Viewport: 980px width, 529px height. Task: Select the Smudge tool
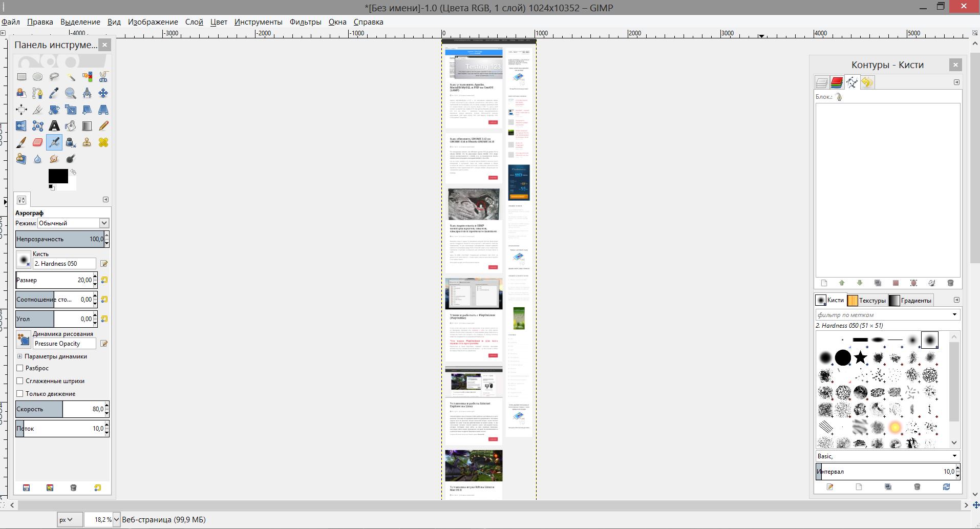pyautogui.click(x=54, y=159)
